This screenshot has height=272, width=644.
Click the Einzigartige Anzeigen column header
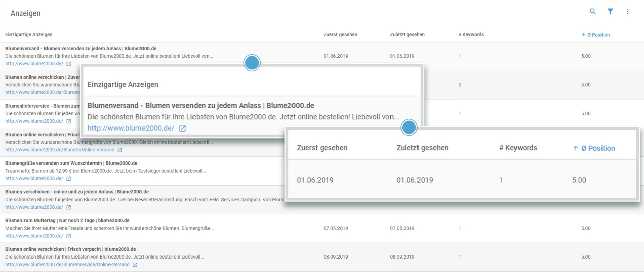[29, 34]
